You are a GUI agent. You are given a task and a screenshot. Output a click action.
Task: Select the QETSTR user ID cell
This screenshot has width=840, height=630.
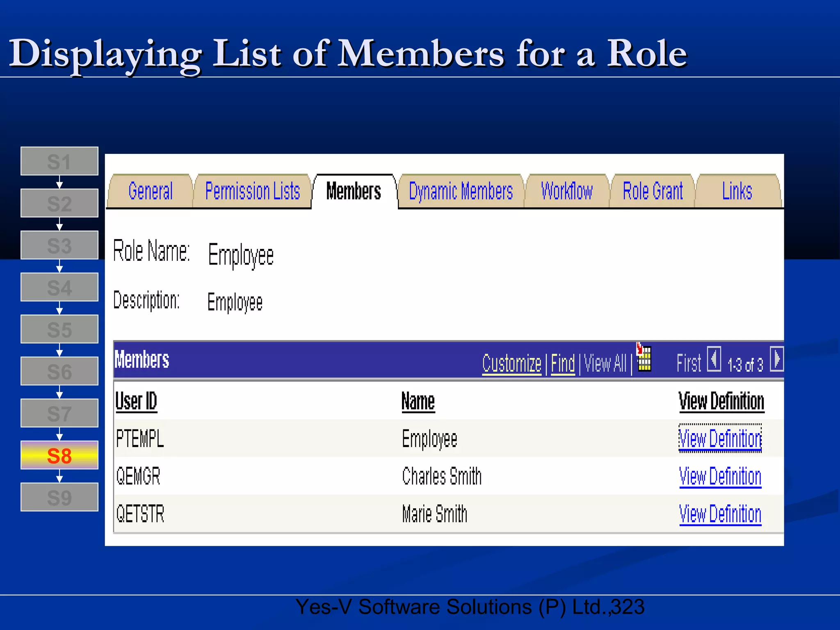pyautogui.click(x=140, y=514)
